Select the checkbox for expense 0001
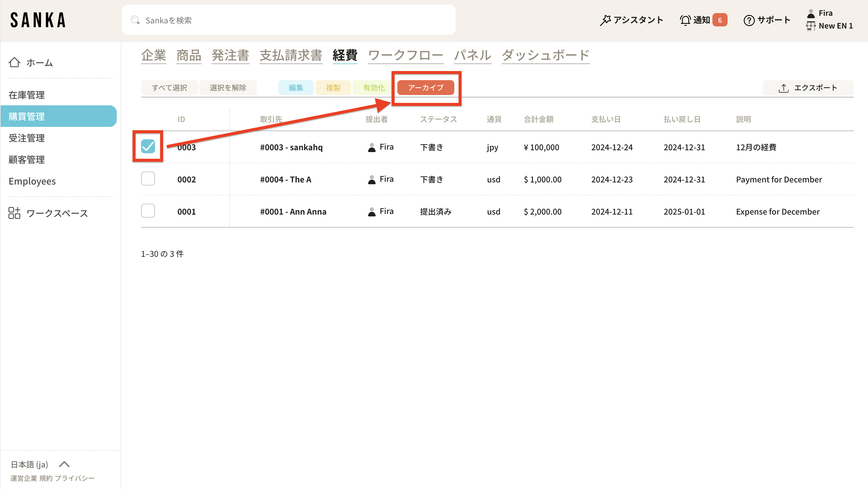This screenshot has height=489, width=868. click(x=148, y=211)
